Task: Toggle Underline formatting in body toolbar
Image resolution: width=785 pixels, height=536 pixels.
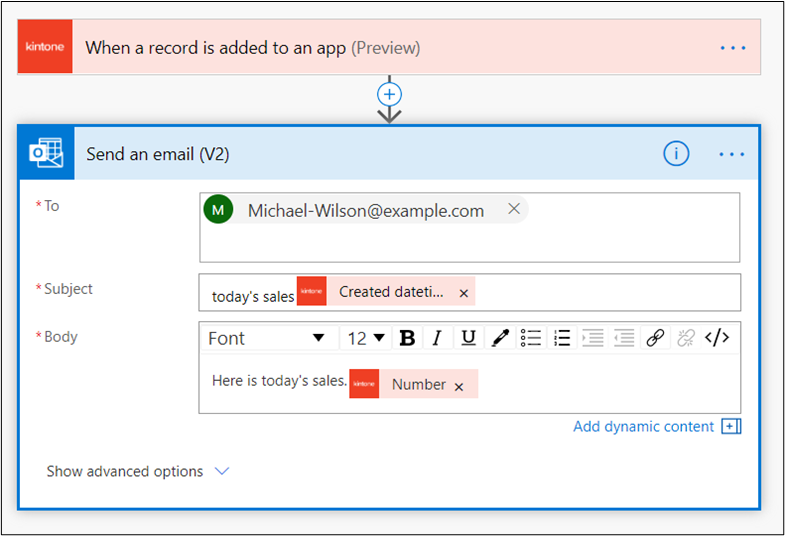Action: 467,338
